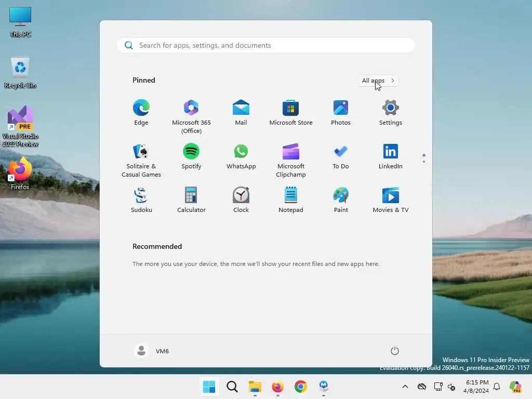Open the clock and date flyout
Image resolution: width=532 pixels, height=399 pixels.
pyautogui.click(x=476, y=387)
